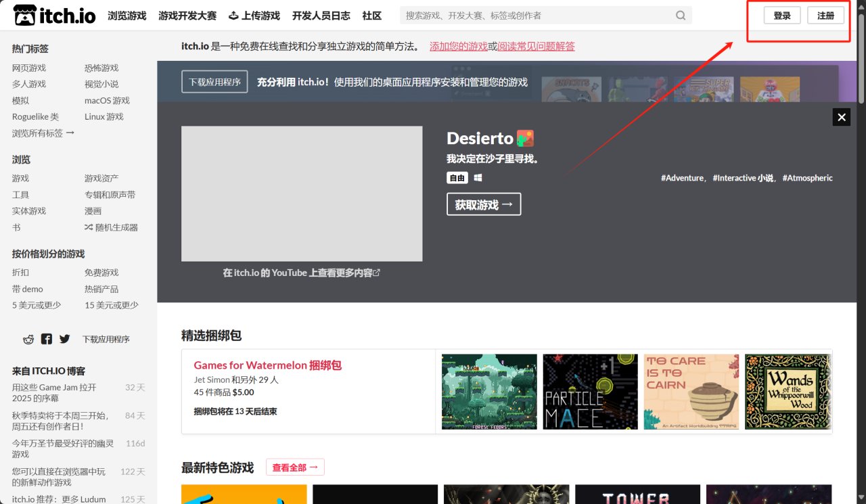
Task: Browse 实体游戏 in the sidebar
Action: click(29, 211)
